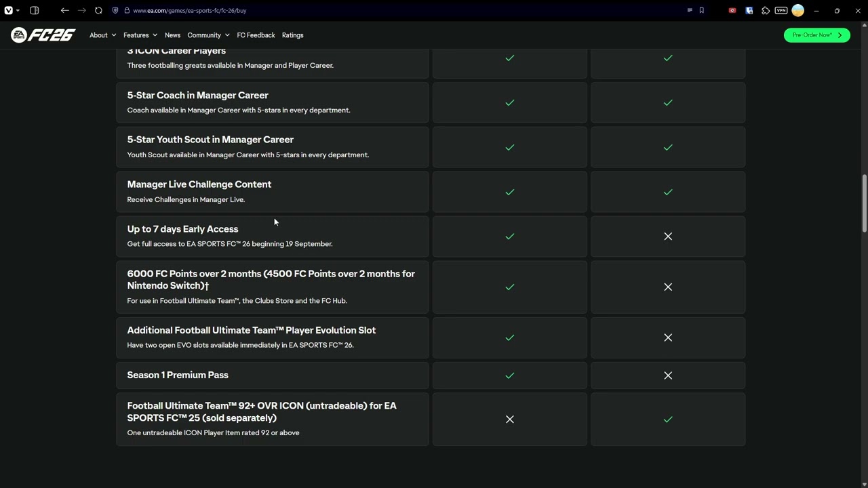Select 'Football Ultimate Team 92+ OVR ICON' heading
This screenshot has width=868, height=488.
click(x=262, y=411)
